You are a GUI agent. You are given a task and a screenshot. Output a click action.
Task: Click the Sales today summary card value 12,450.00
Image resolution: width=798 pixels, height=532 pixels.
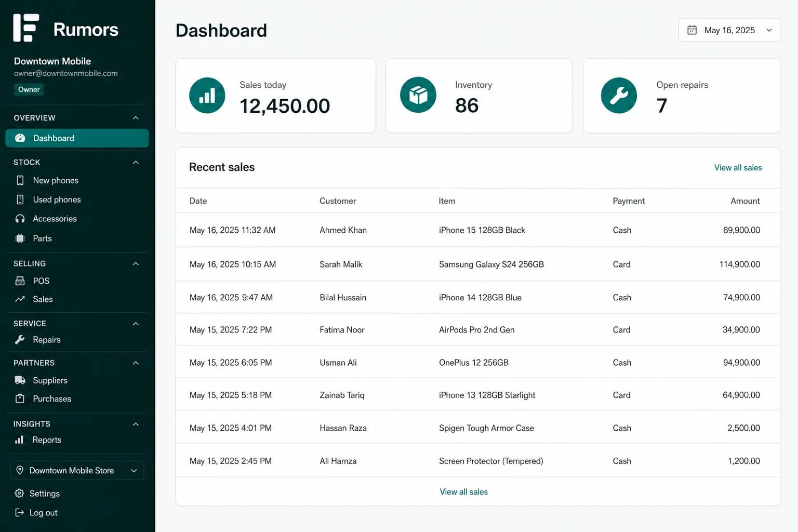tap(285, 106)
